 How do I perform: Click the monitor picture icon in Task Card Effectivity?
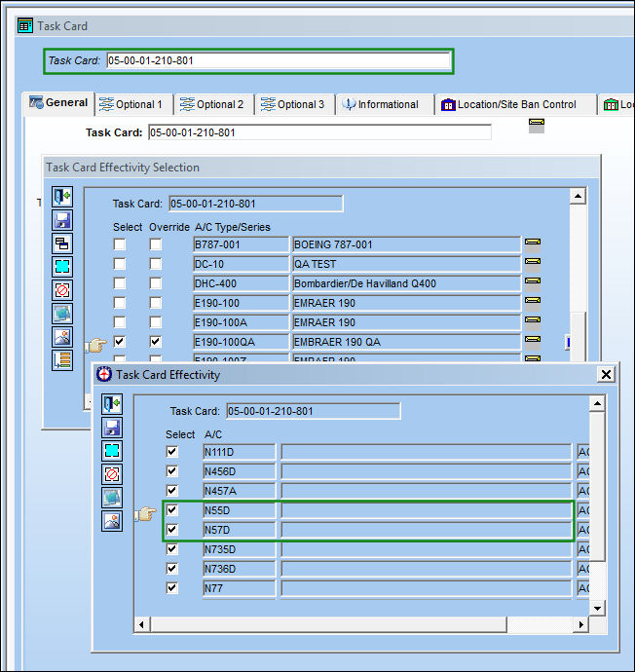coord(112,498)
